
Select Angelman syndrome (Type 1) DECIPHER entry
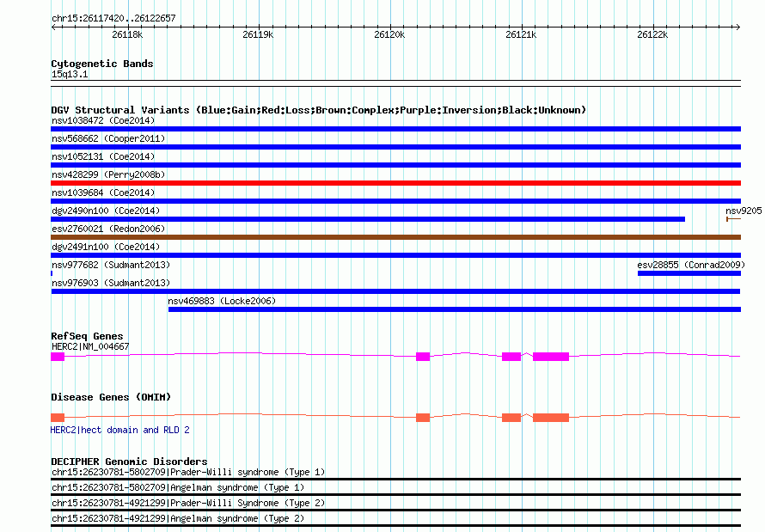178,487
